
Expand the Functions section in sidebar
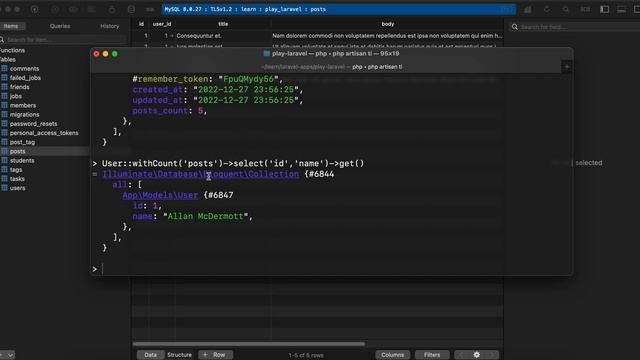click(12, 50)
